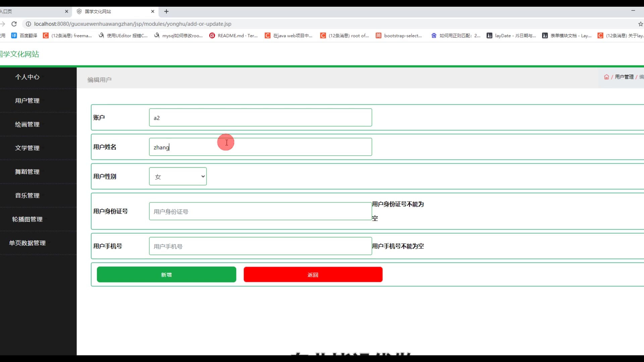Focus the 用户身份证号 input field

click(x=260, y=212)
